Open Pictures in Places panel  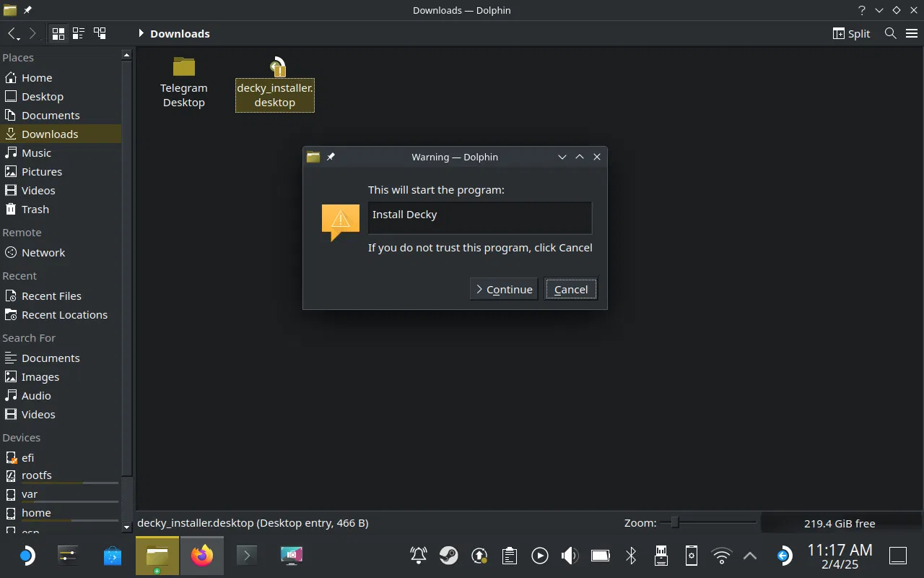click(x=61, y=171)
